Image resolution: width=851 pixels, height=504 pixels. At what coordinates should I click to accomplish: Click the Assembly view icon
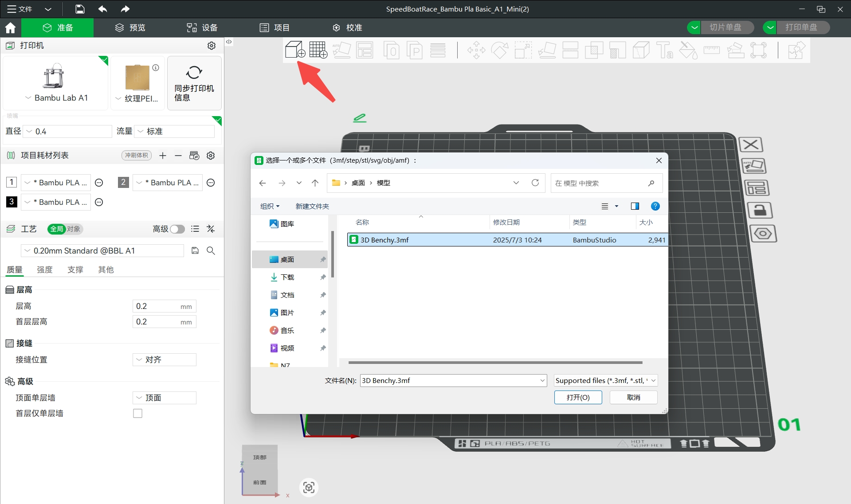(796, 50)
